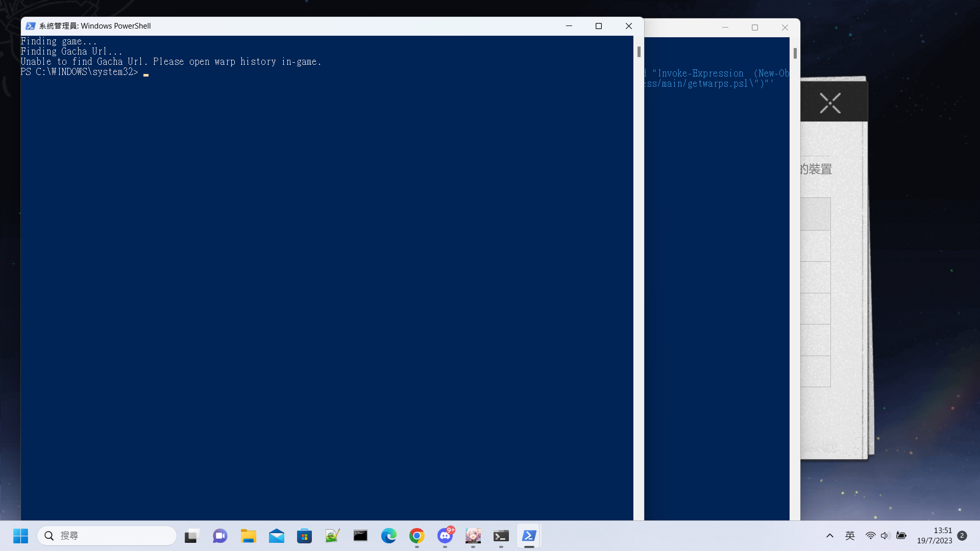Switch the input language indicator 英
The height and width of the screenshot is (551, 980).
tap(850, 536)
